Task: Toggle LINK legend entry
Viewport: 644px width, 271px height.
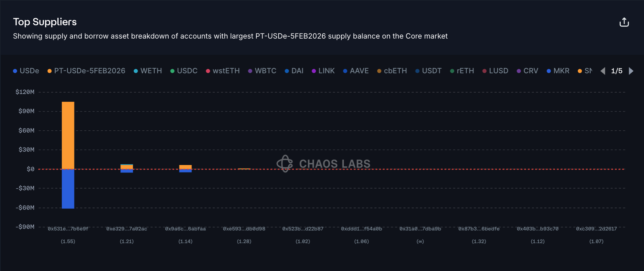Action: point(323,71)
